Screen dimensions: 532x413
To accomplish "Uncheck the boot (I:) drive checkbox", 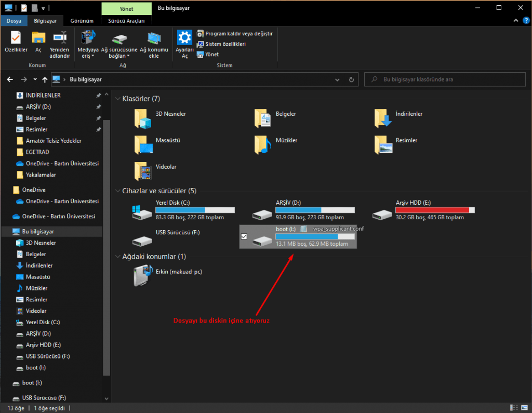I will click(244, 237).
